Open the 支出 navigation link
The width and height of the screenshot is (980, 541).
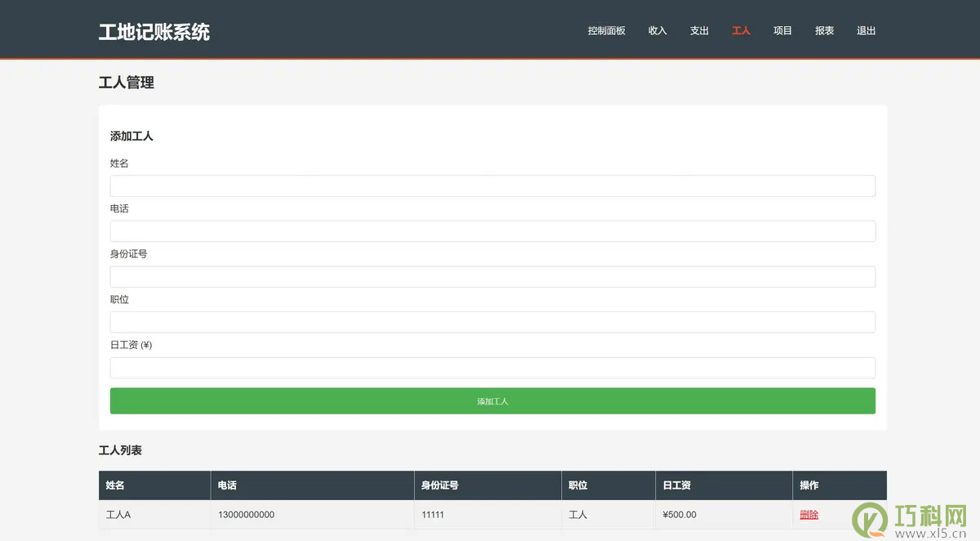tap(699, 30)
